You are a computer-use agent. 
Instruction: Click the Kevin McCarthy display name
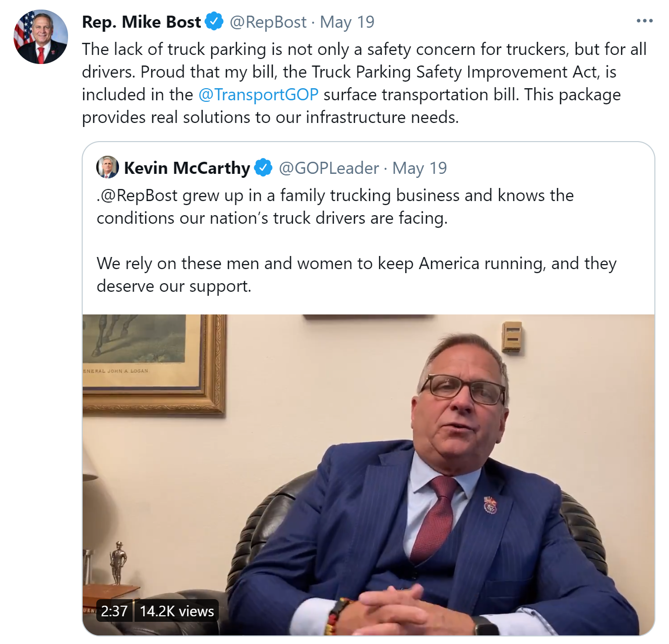click(187, 168)
